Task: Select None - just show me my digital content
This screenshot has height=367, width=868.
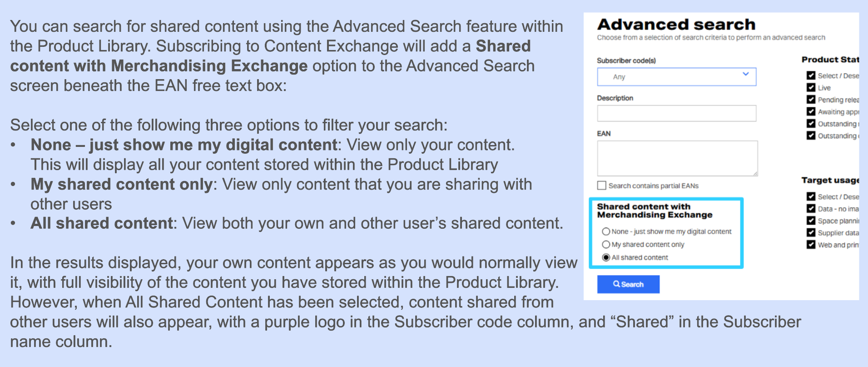Action: (606, 231)
